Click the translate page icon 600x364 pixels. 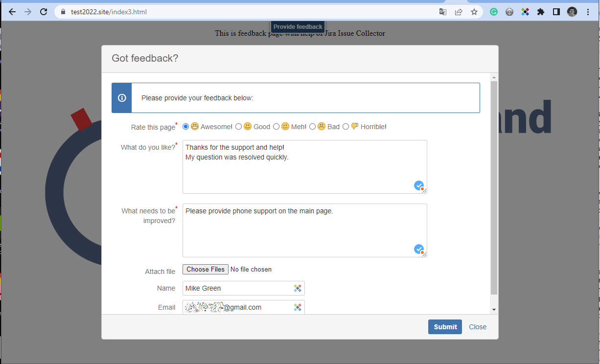pos(443,12)
